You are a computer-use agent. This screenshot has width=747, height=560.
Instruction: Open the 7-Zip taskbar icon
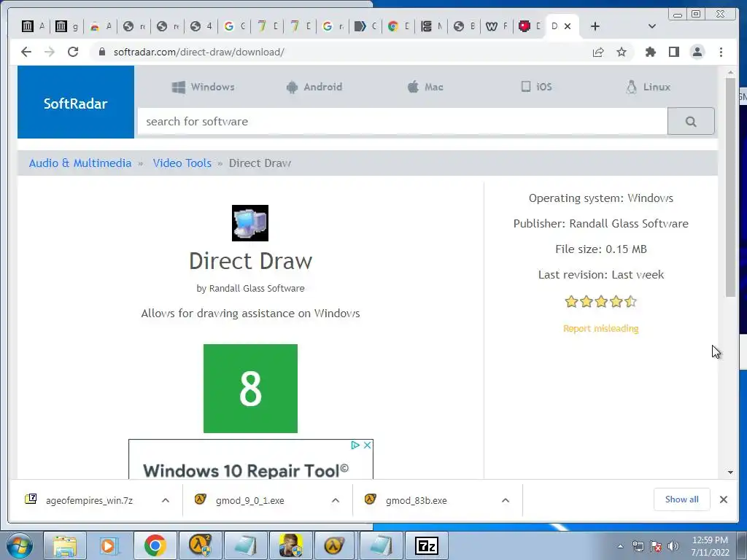pos(426,545)
